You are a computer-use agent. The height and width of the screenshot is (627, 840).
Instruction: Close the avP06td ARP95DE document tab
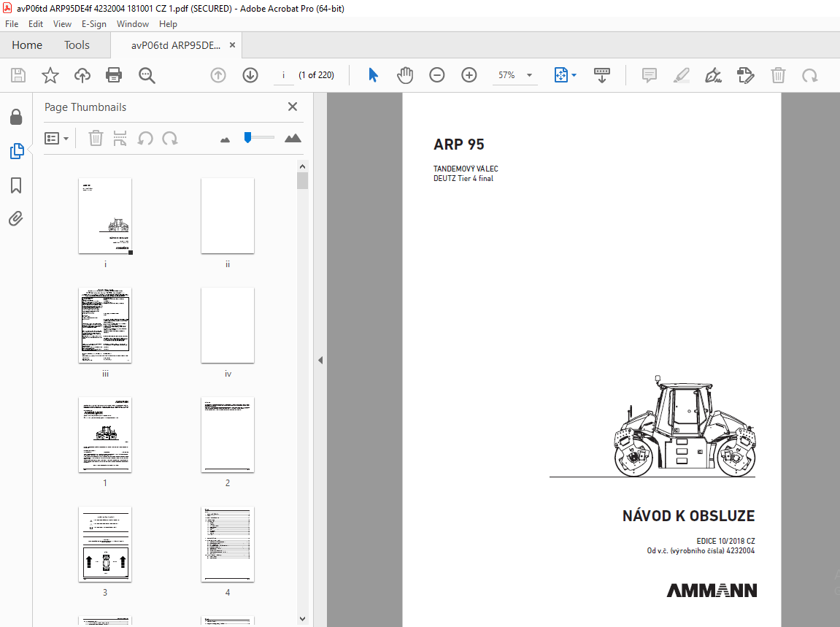(233, 45)
